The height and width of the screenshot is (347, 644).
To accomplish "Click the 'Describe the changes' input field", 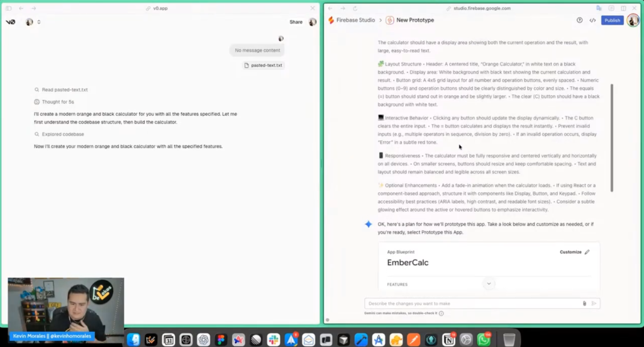I will [472, 304].
